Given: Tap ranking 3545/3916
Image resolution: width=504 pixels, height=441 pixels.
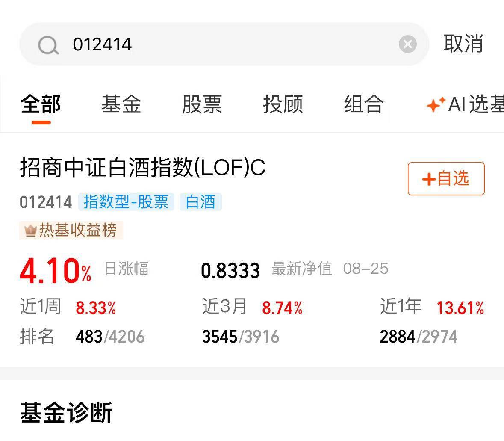Looking at the screenshot, I should click(x=241, y=337).
